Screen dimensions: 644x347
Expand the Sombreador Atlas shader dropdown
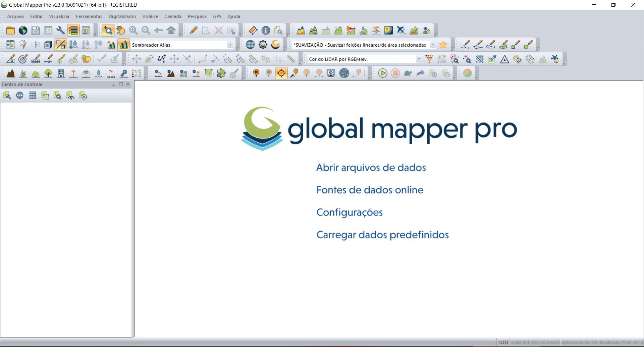pos(230,45)
